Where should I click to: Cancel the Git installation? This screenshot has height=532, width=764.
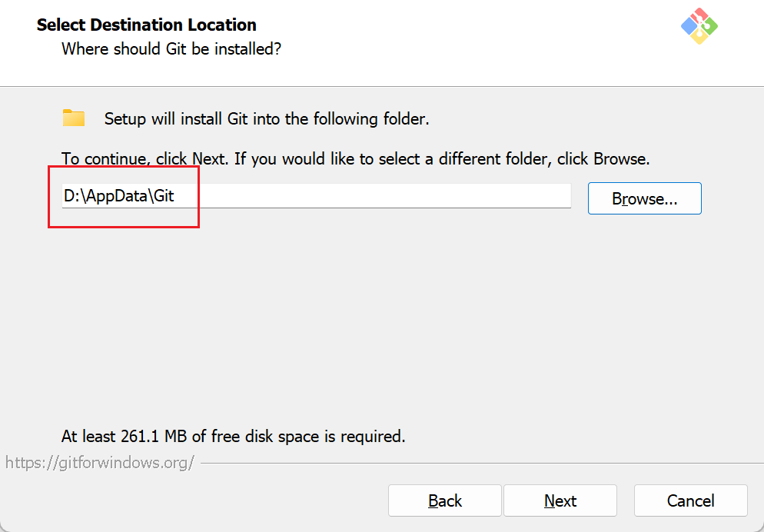pos(690,500)
